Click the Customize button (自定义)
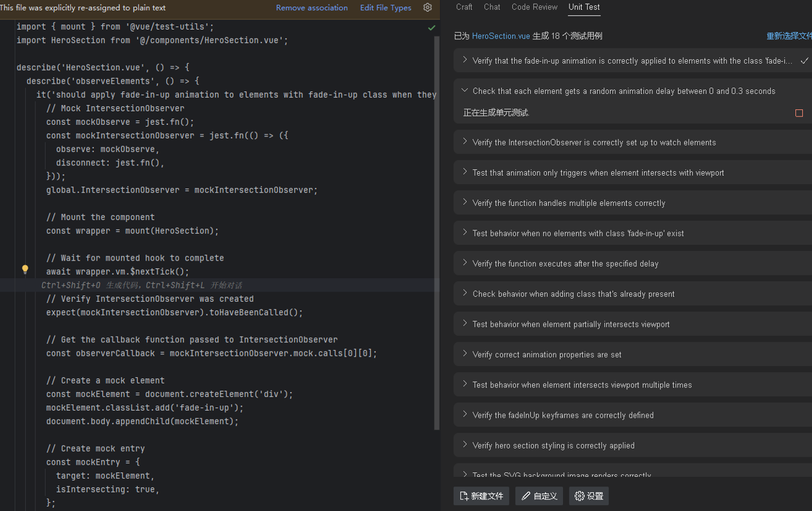Image resolution: width=812 pixels, height=511 pixels. tap(539, 496)
